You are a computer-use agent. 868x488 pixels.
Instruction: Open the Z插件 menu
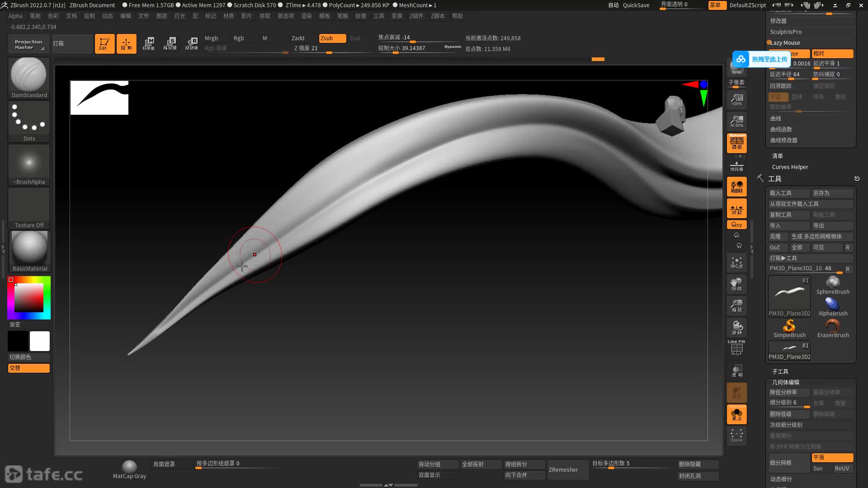pyautogui.click(x=416, y=16)
